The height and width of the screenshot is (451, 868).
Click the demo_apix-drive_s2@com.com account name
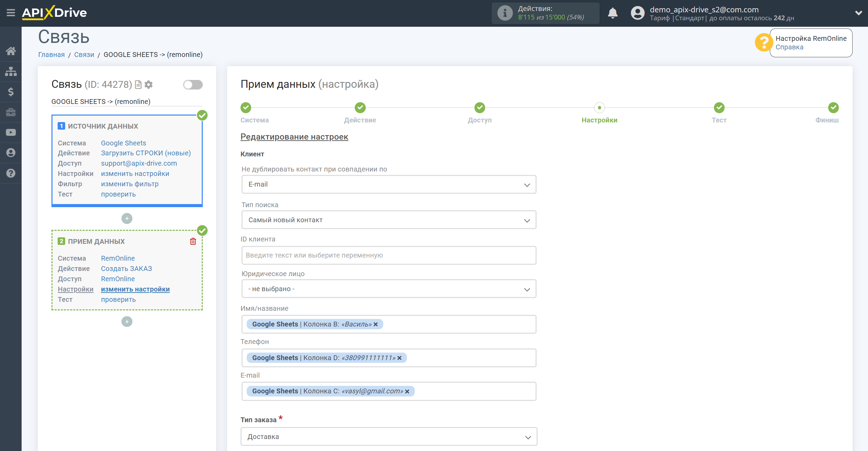click(704, 10)
